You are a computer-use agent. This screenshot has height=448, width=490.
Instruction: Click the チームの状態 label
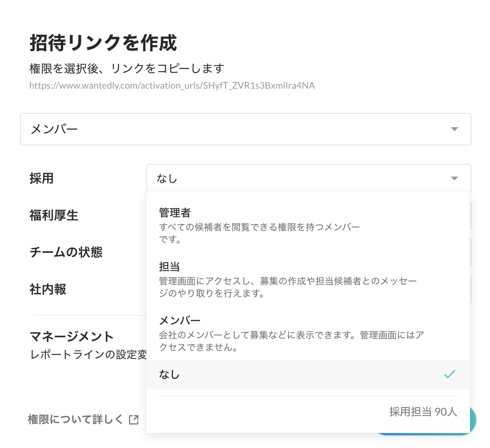pyautogui.click(x=66, y=252)
